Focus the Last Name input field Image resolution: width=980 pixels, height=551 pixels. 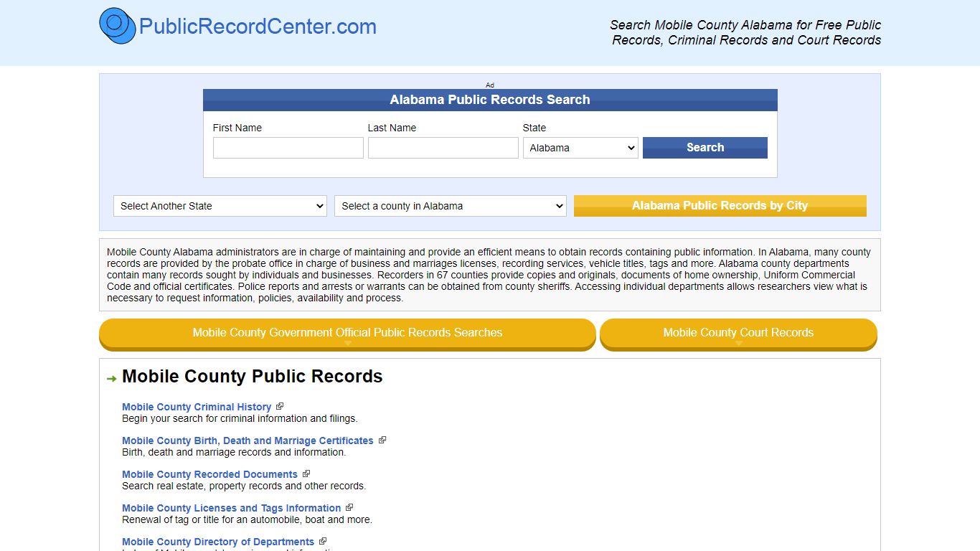[x=443, y=148]
